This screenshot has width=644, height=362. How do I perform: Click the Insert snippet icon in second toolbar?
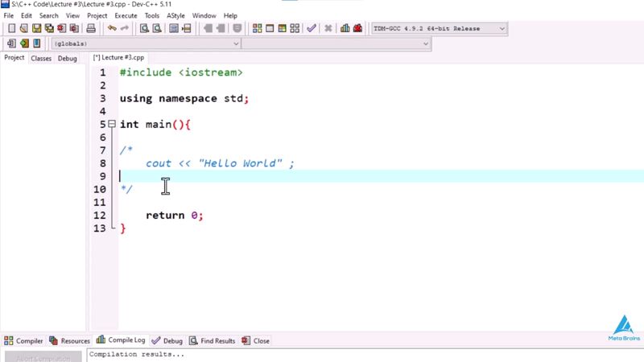coord(11,43)
